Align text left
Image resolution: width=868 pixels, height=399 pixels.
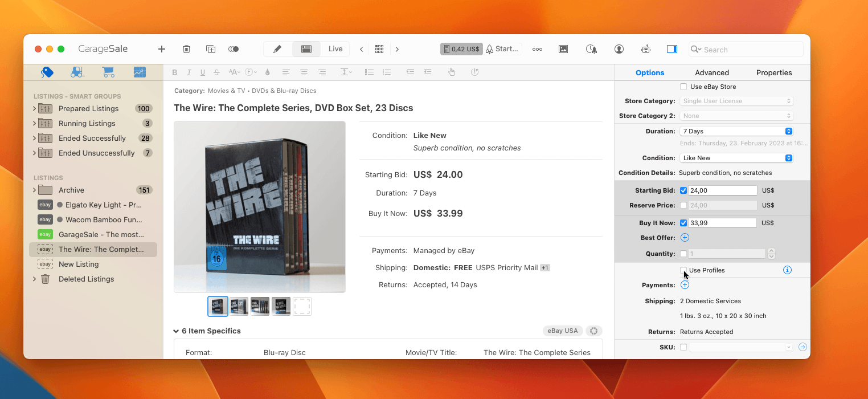coord(286,72)
